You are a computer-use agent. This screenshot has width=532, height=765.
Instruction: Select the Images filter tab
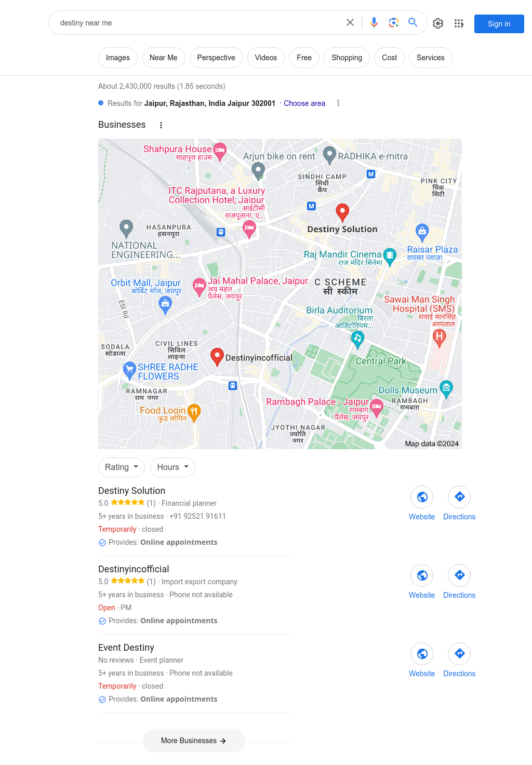(118, 58)
